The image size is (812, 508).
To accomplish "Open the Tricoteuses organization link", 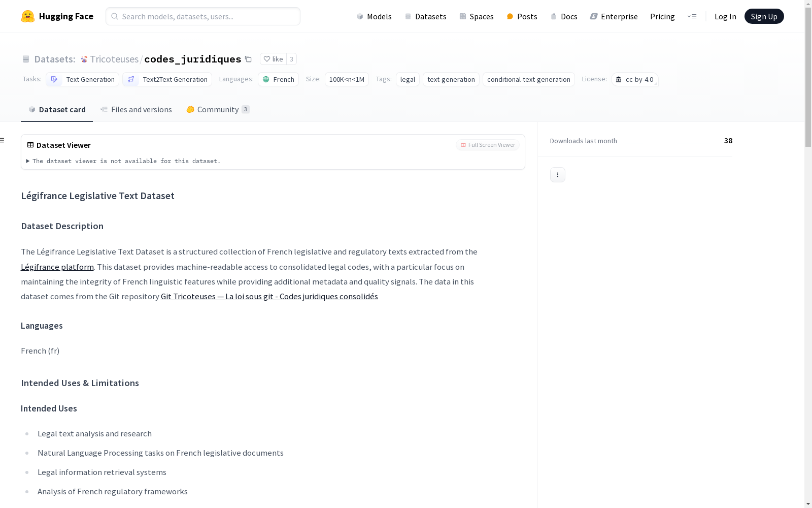I will [114, 59].
